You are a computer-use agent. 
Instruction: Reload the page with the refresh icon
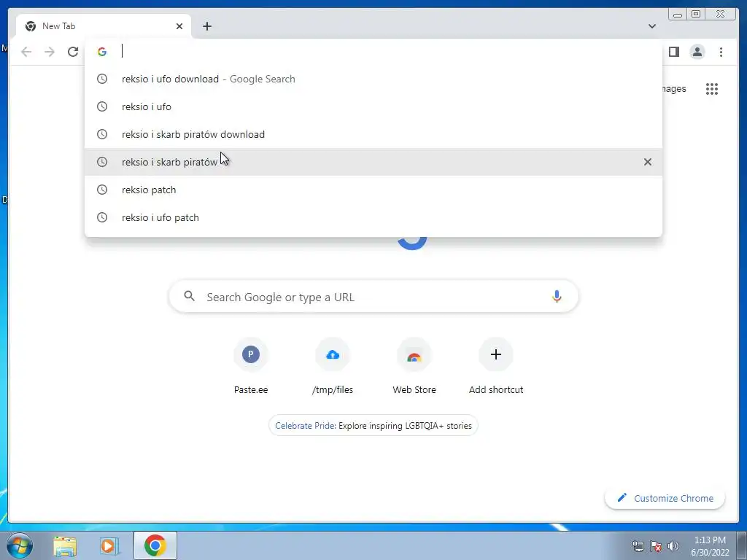click(73, 52)
